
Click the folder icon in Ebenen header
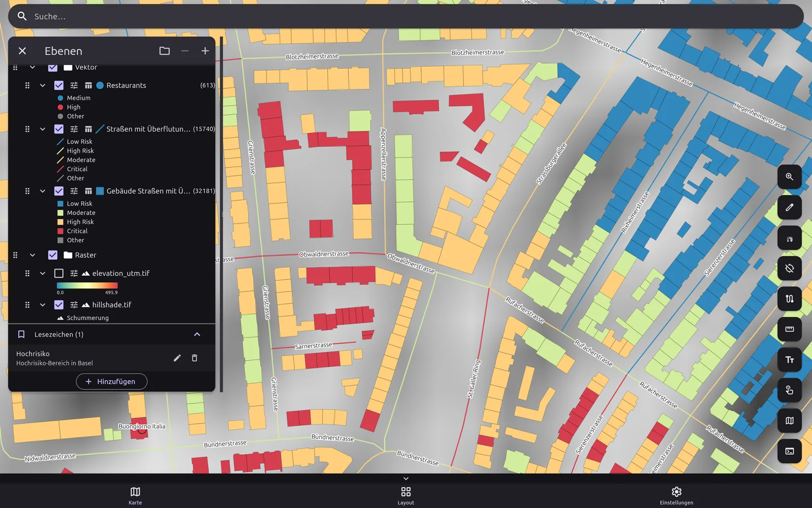click(164, 51)
